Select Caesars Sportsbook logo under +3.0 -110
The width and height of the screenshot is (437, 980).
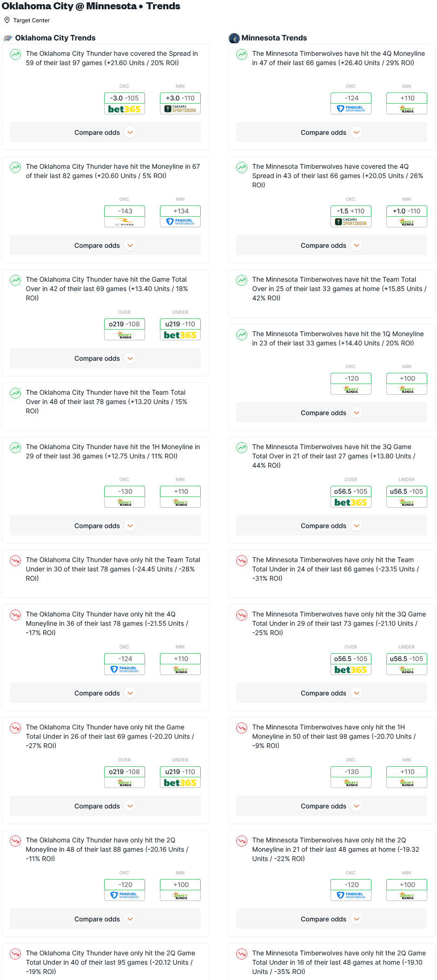[x=180, y=109]
